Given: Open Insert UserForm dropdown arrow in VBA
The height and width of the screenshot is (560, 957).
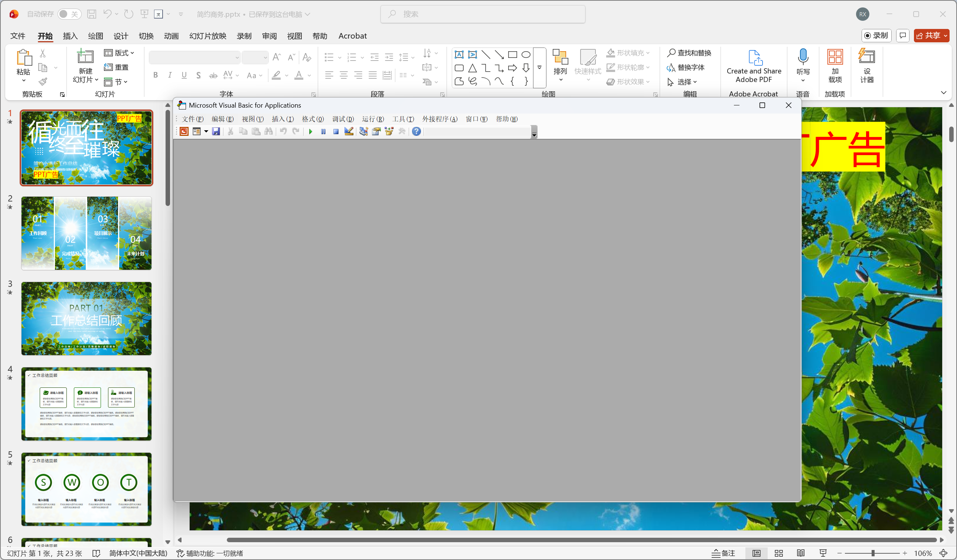Looking at the screenshot, I should pos(206,131).
